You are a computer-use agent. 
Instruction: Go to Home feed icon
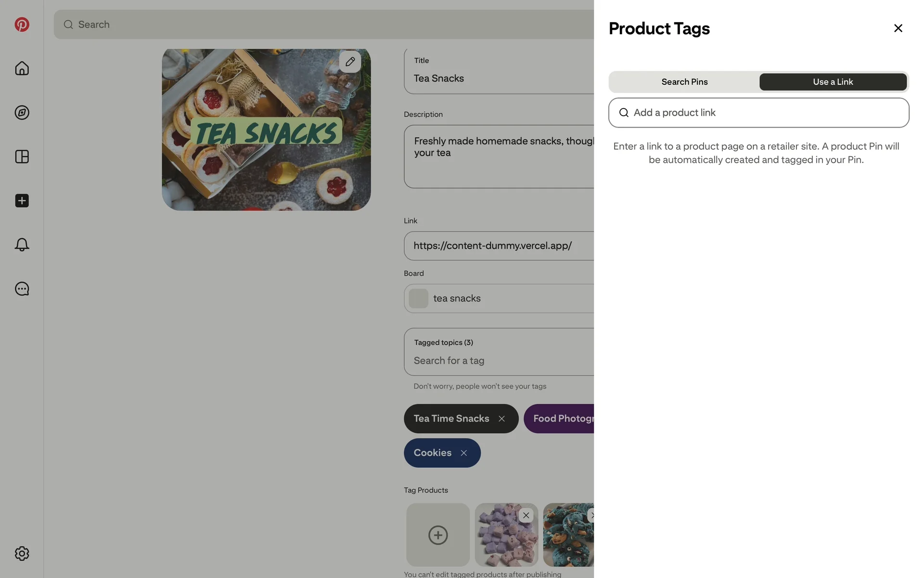point(22,68)
